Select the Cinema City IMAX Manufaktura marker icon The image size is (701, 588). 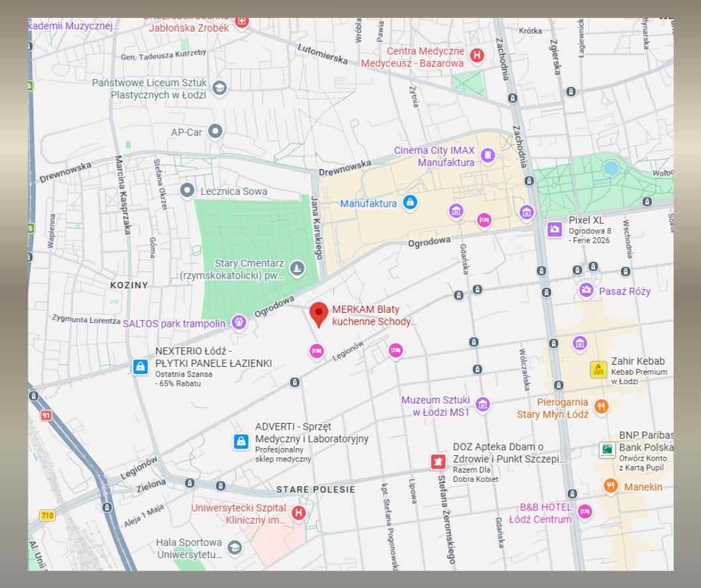tap(488, 156)
